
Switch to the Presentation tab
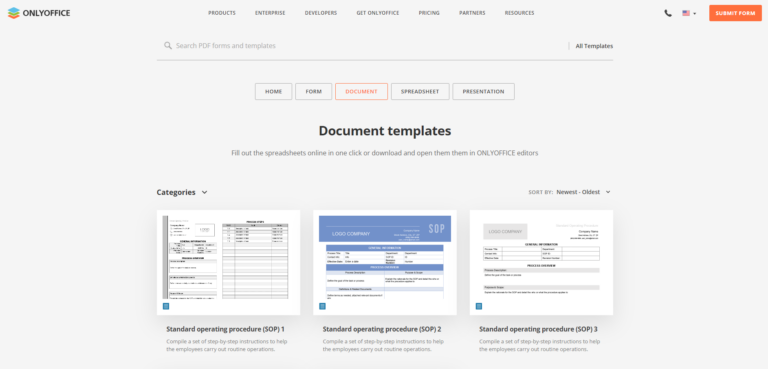click(x=483, y=92)
